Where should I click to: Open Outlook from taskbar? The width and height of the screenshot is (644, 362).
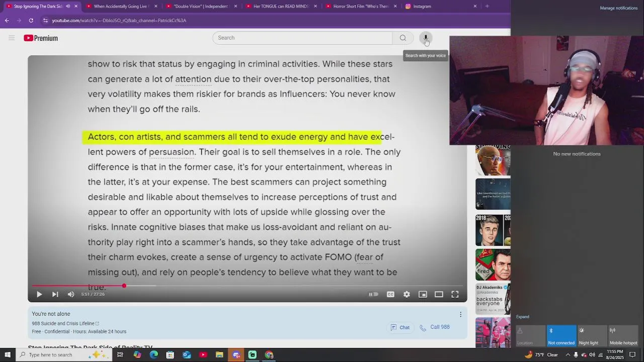click(x=187, y=355)
